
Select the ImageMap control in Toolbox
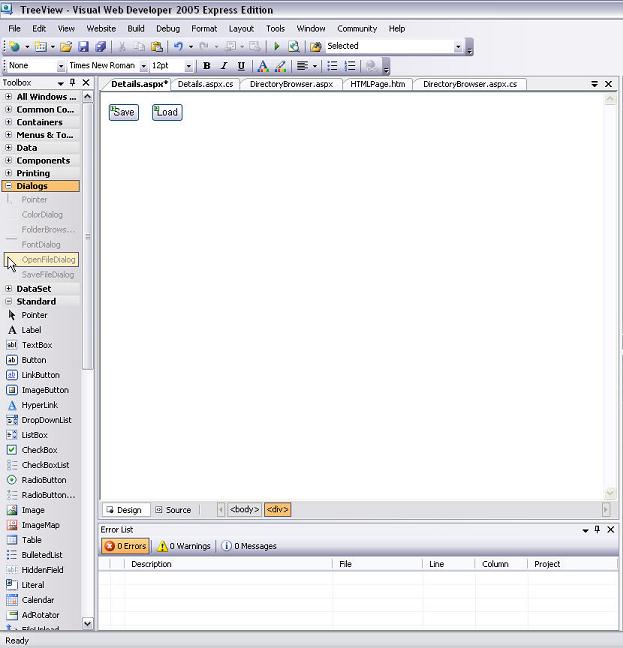tap(40, 525)
